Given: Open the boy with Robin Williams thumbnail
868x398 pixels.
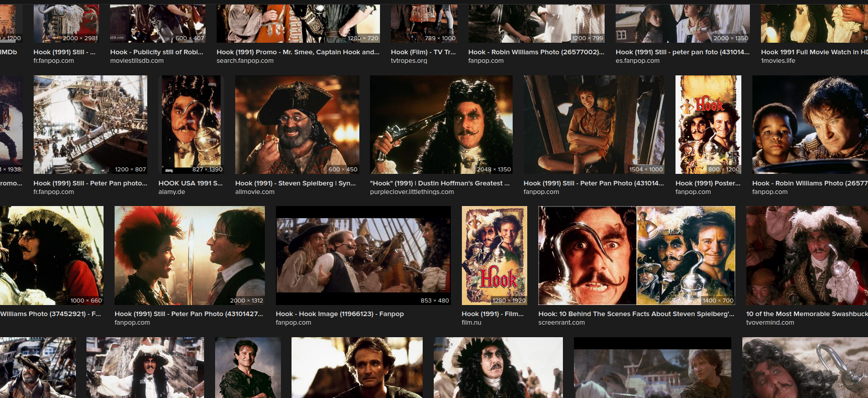Looking at the screenshot, I should click(x=810, y=125).
